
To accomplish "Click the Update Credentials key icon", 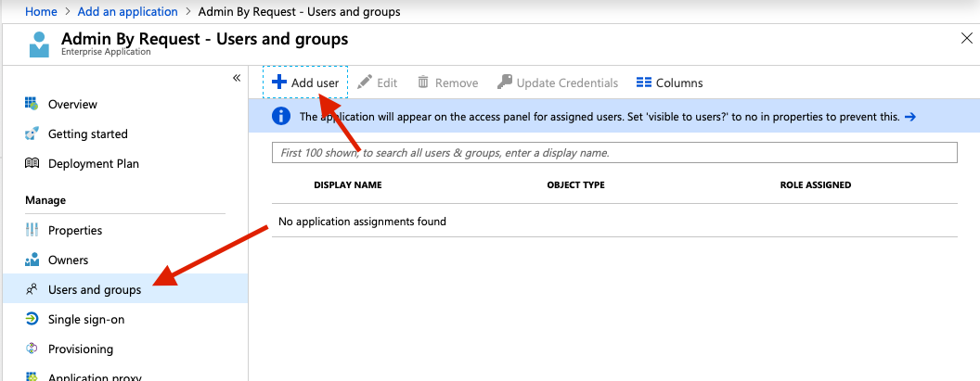I will (x=504, y=82).
